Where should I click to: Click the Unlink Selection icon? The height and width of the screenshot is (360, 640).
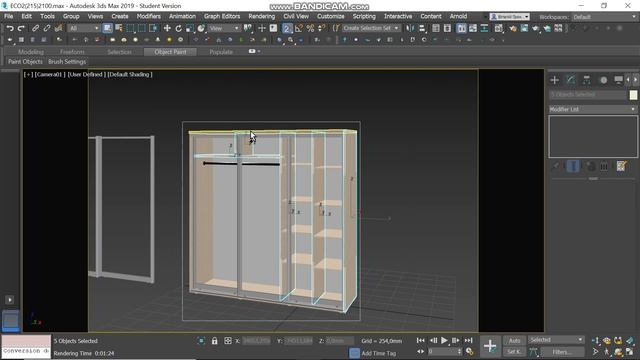47,28
